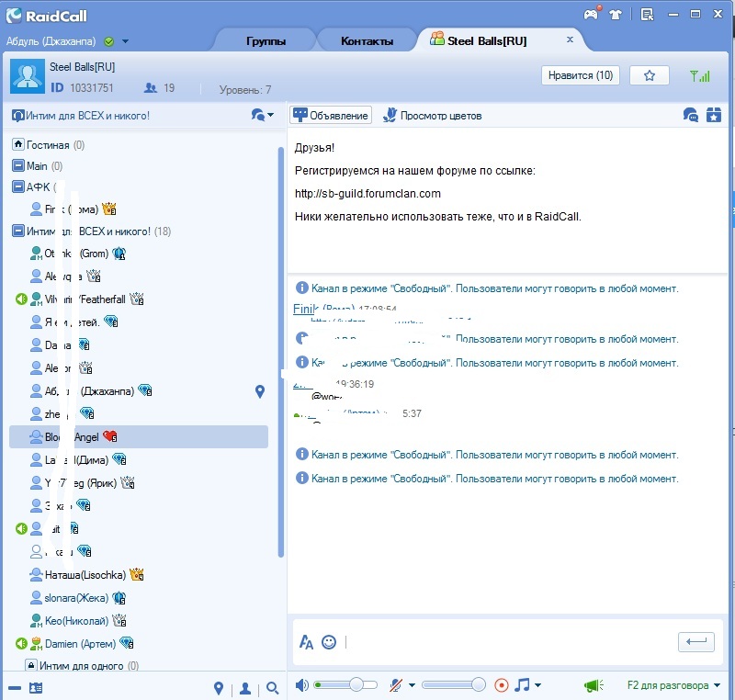
Task: Click the green megaphone broadcast icon
Action: click(594, 685)
